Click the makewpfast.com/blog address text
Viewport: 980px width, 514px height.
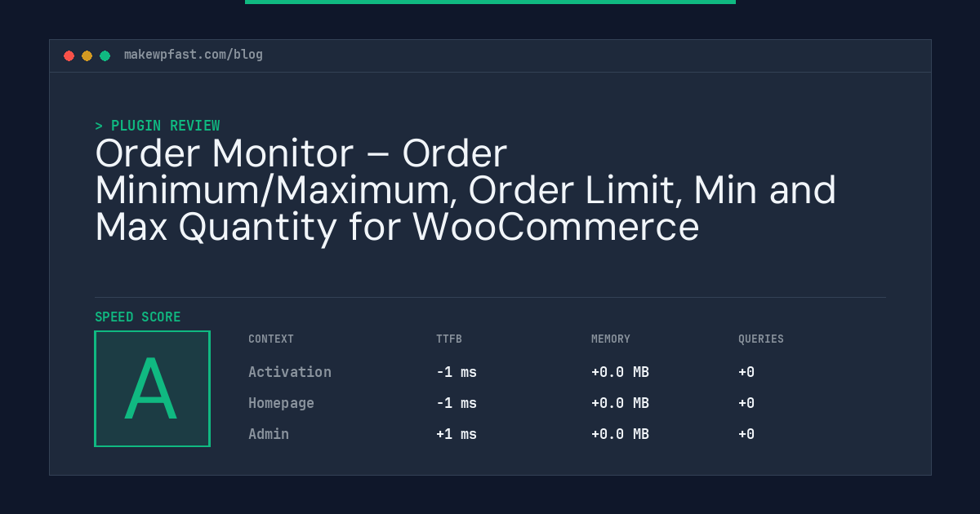(194, 55)
